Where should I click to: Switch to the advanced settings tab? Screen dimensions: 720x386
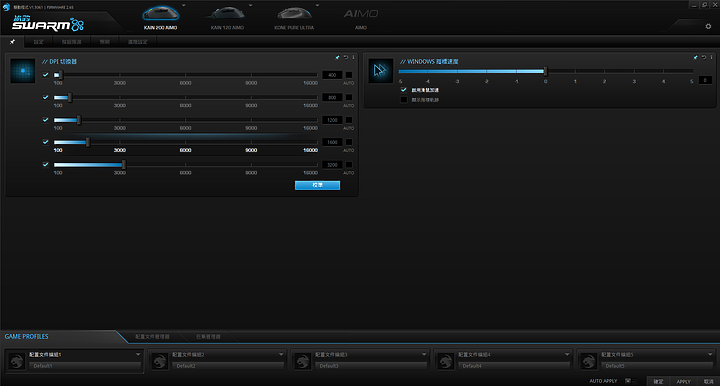pyautogui.click(x=137, y=42)
